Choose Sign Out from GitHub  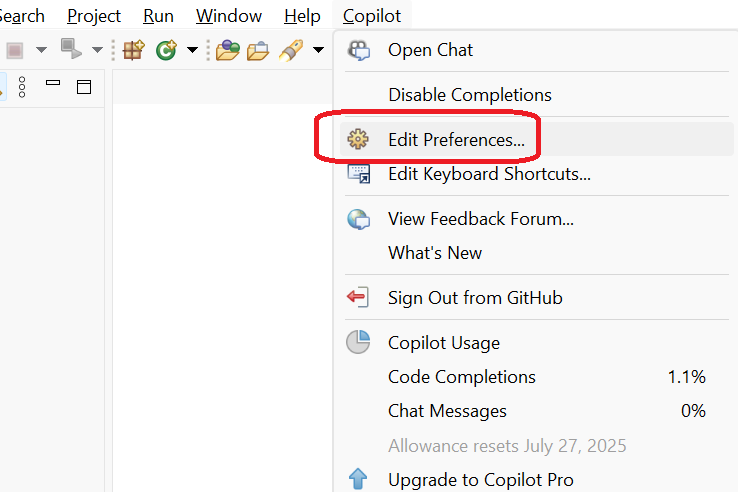(x=537, y=298)
